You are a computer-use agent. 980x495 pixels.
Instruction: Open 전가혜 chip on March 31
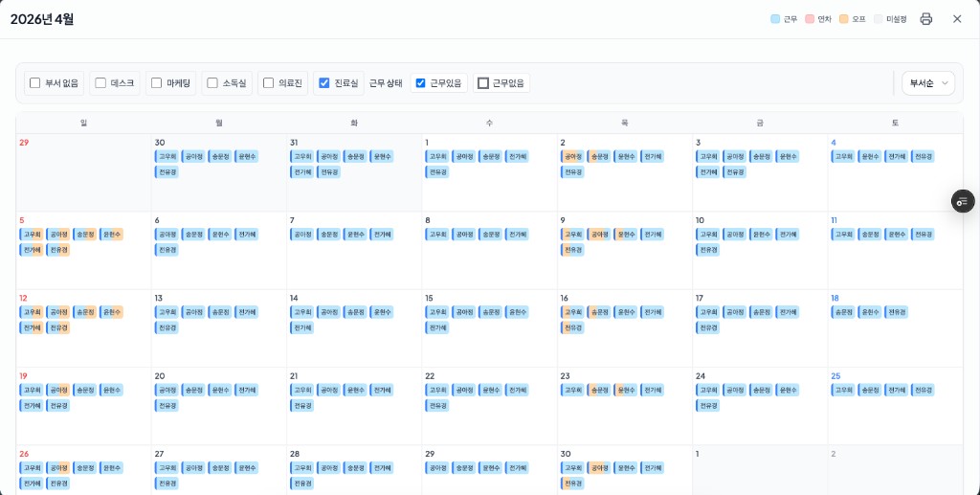301,172
